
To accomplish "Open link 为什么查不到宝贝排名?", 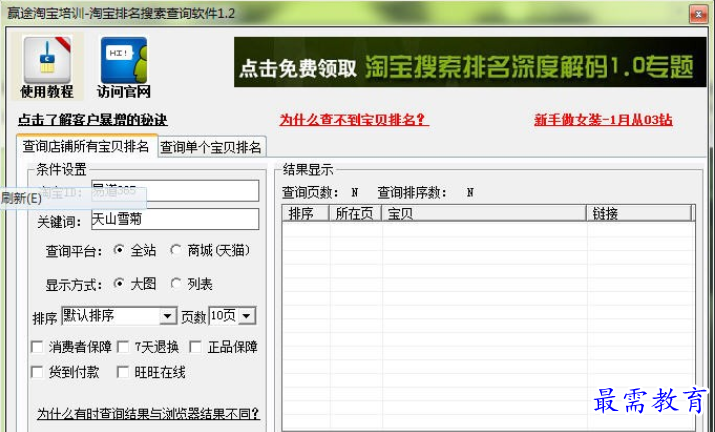I will click(x=354, y=120).
